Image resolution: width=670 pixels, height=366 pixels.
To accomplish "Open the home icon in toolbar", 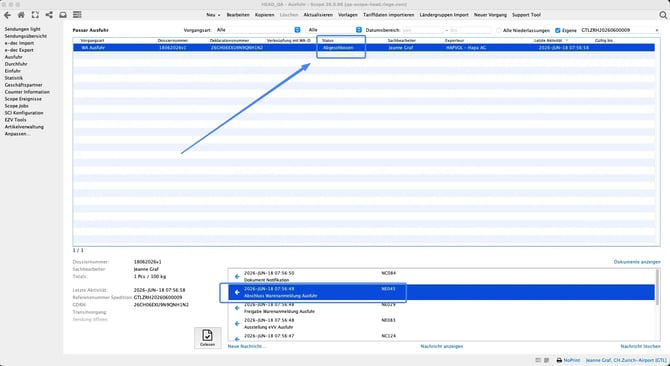I will click(x=21, y=15).
